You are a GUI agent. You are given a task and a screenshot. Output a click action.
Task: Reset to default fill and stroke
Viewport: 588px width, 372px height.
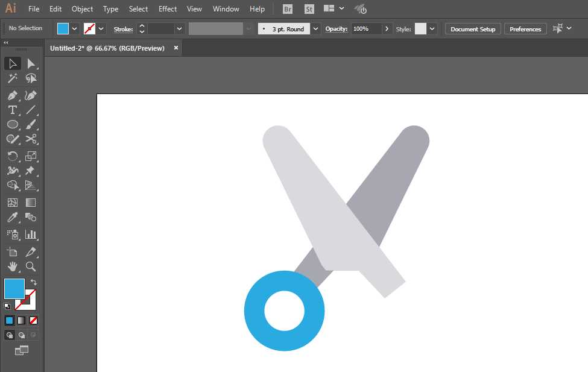click(7, 306)
